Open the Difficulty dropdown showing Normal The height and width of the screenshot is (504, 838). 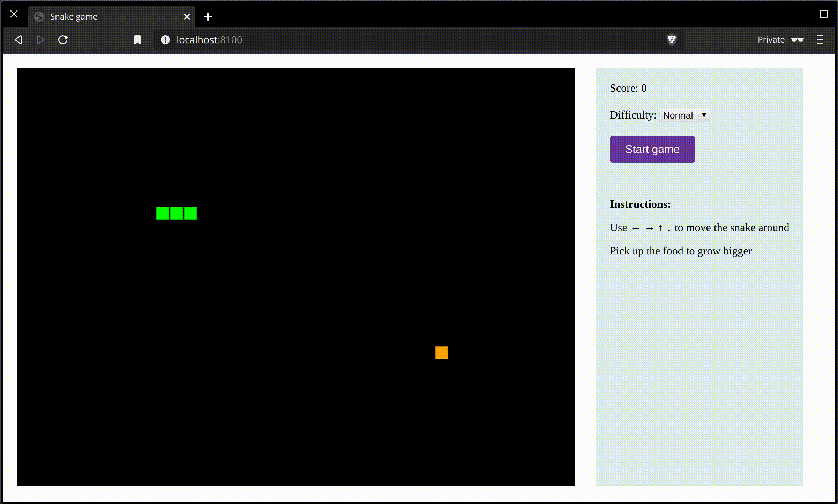(x=684, y=115)
